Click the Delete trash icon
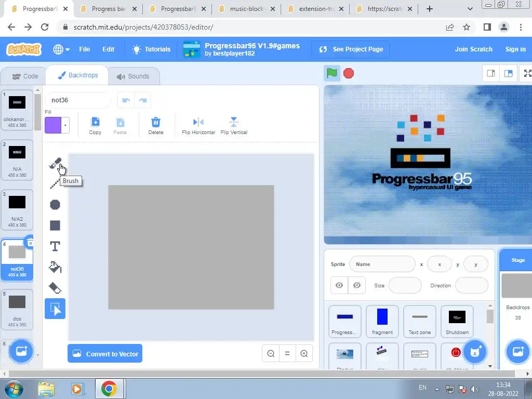Image resolution: width=532 pixels, height=399 pixels. [x=156, y=126]
